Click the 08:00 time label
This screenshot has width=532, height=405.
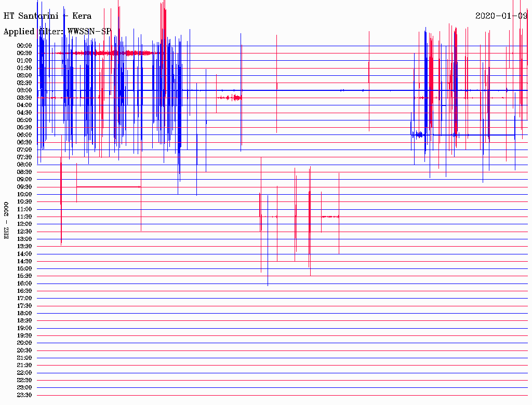(x=24, y=165)
